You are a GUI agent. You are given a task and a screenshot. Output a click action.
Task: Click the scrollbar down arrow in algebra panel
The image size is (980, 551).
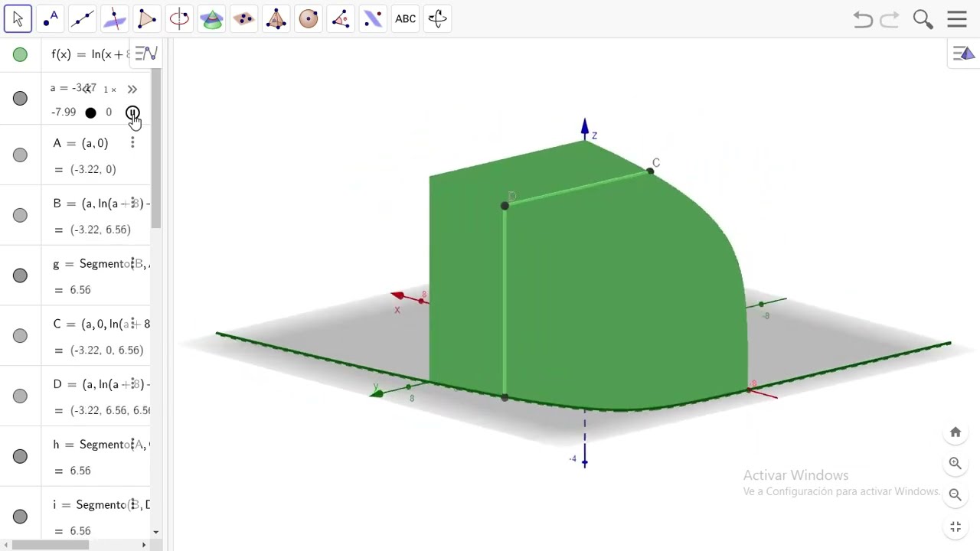[x=156, y=532]
